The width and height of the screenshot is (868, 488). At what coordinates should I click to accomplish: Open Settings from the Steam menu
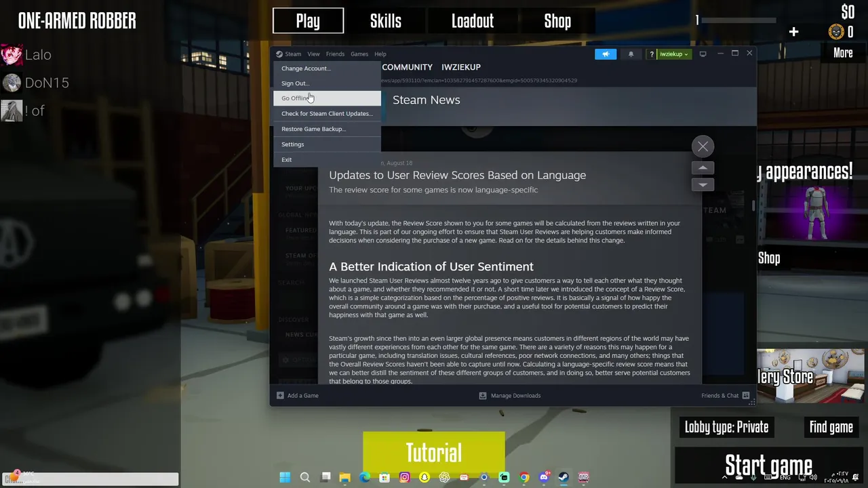[x=327, y=144]
